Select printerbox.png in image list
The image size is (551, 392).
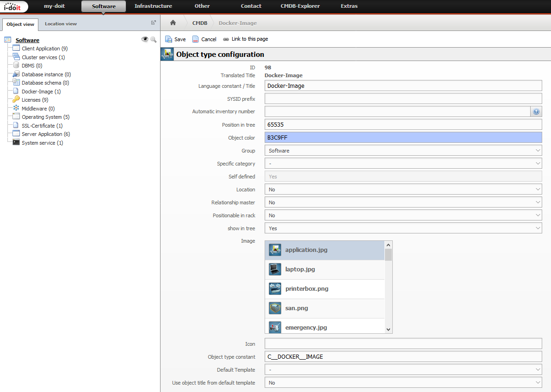click(325, 289)
